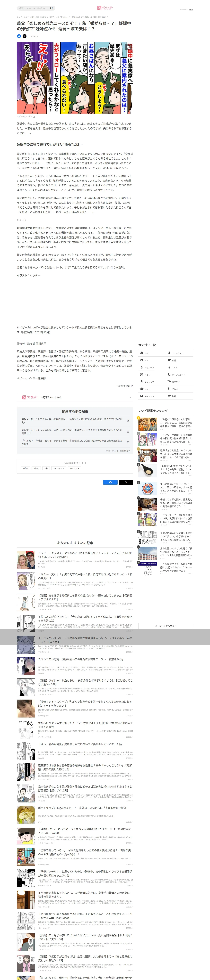This screenshot has height=980, width=210.
Task: Open ranking 1 thumbnail 「お前の料理は母さん以下だ」
Action: tap(148, 424)
